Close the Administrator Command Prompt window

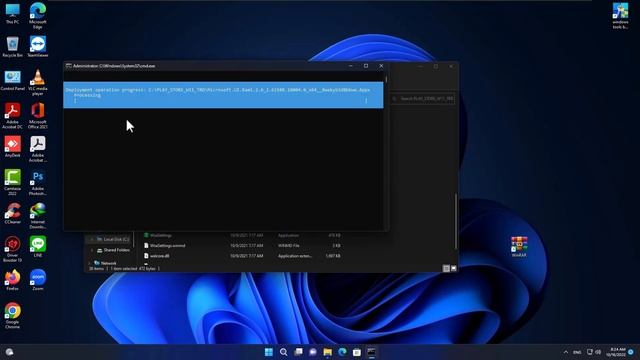click(381, 66)
